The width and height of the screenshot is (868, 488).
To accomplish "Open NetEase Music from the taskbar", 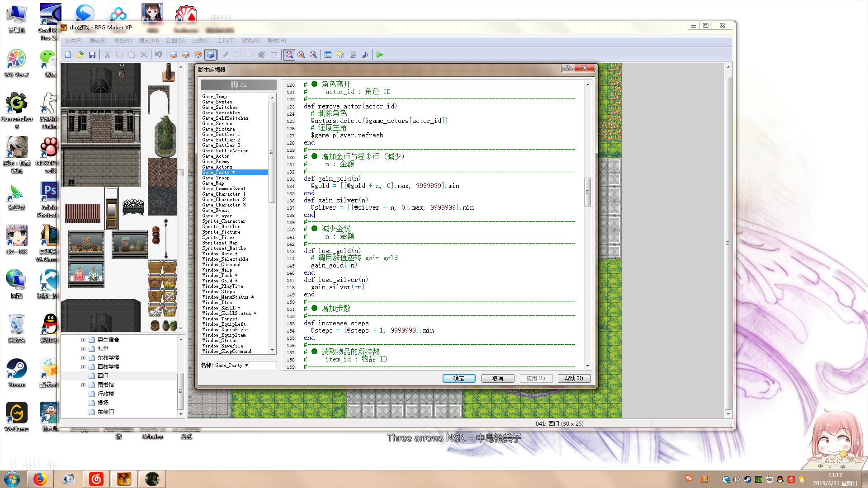I will pyautogui.click(x=96, y=479).
